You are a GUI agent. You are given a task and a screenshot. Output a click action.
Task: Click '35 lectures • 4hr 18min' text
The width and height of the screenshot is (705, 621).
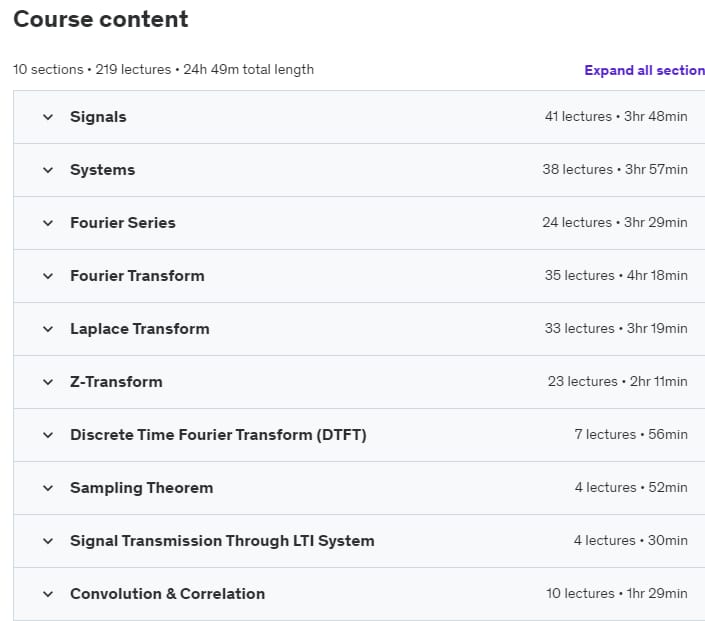(x=616, y=276)
